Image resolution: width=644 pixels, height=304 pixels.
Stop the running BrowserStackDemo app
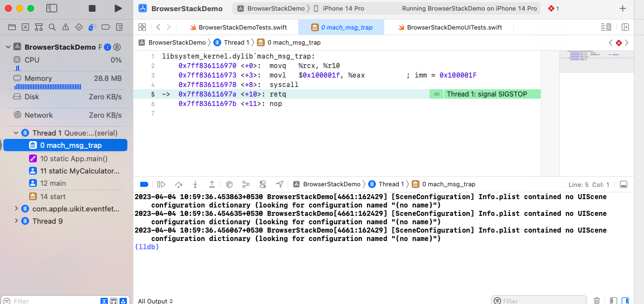click(92, 8)
